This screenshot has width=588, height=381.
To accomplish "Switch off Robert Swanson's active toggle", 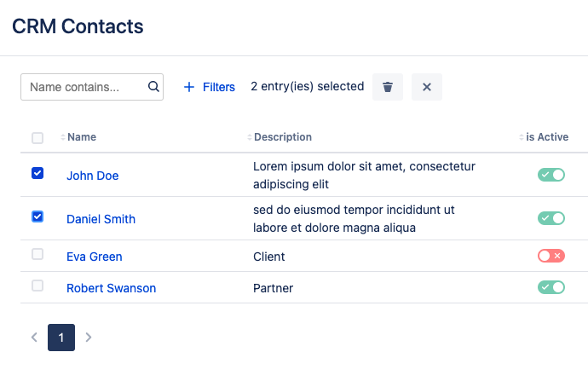I will point(551,287).
